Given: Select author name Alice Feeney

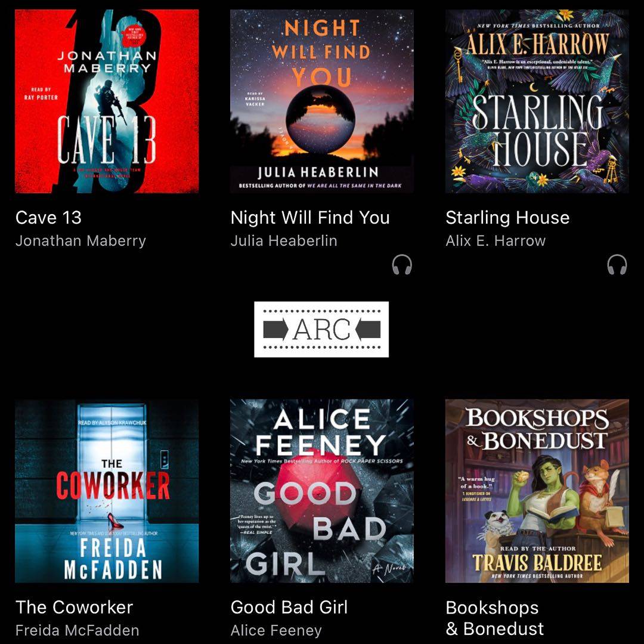Looking at the screenshot, I should click(x=276, y=630).
